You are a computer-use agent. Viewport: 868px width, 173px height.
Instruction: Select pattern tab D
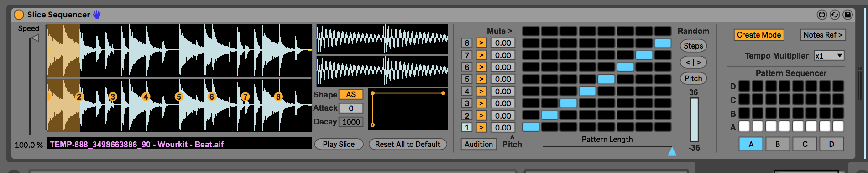point(831,144)
